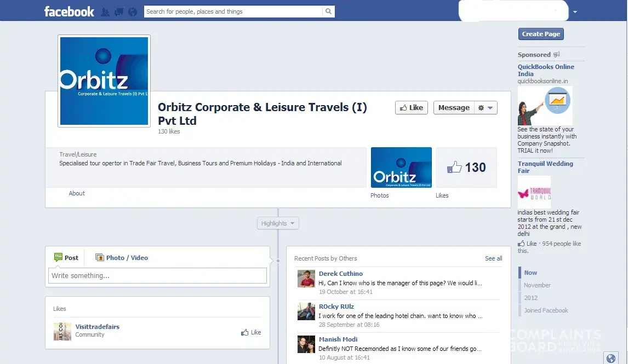
Task: Jump to 2012 on timeline navigator
Action: (530, 298)
